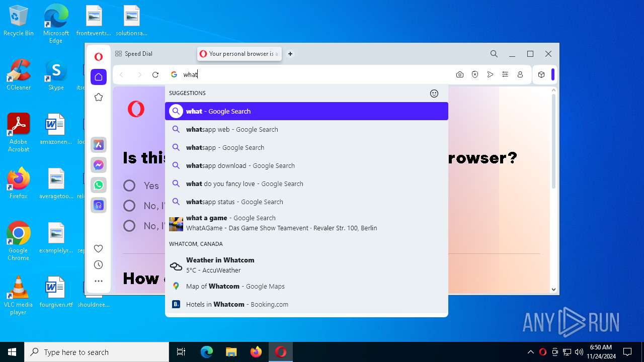Click the Google search engine icon in address bar

coord(174,74)
